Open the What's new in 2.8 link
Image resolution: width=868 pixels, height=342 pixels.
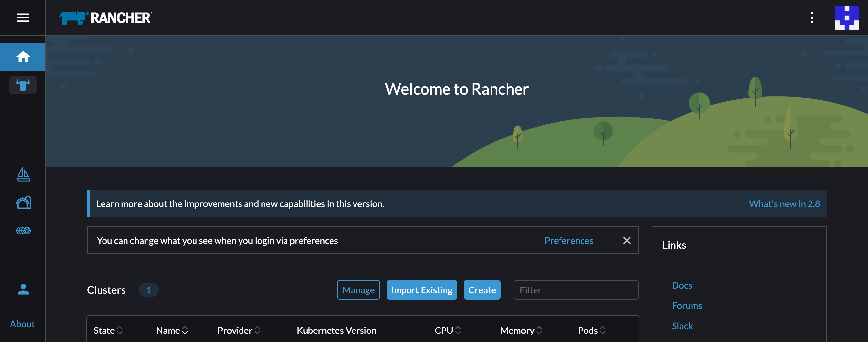(x=784, y=203)
